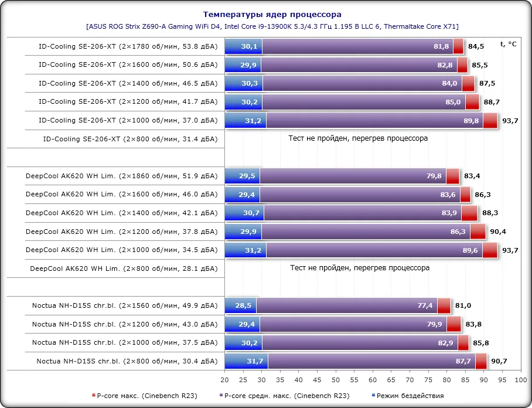This screenshot has height=408, width=532.
Task: Click legend text 'P-core средн. макс. (Cinebench R23)'
Action: click(287, 396)
